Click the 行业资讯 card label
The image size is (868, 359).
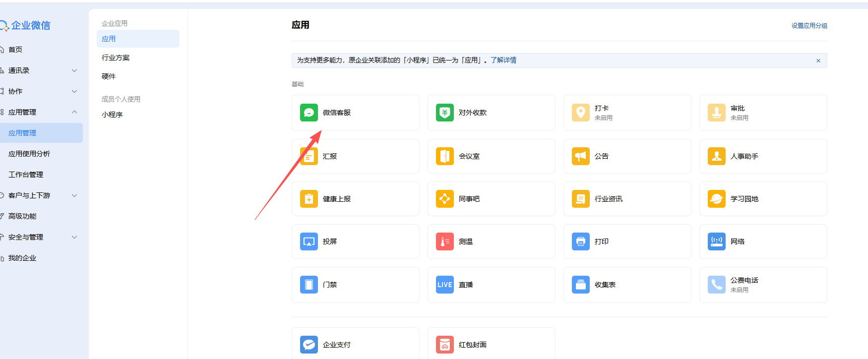point(609,199)
